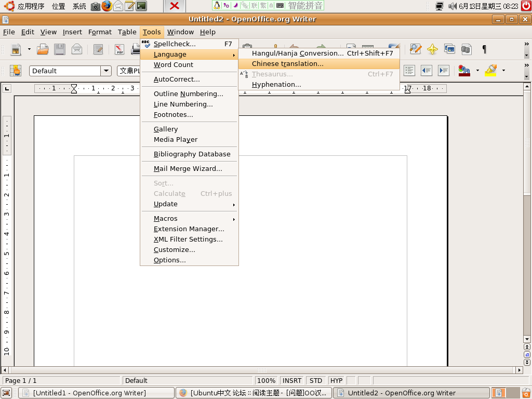Image resolution: width=532 pixels, height=399 pixels.
Task: Open the Format menu
Action: coord(100,32)
